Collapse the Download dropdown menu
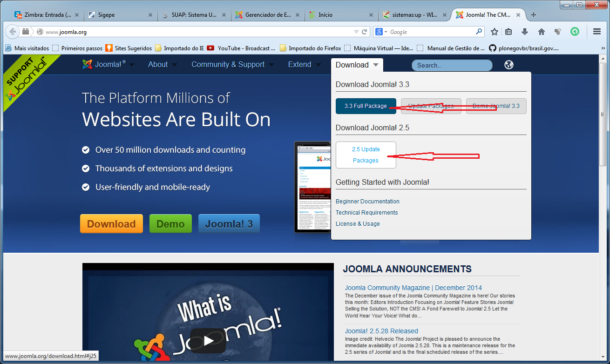 (x=357, y=65)
